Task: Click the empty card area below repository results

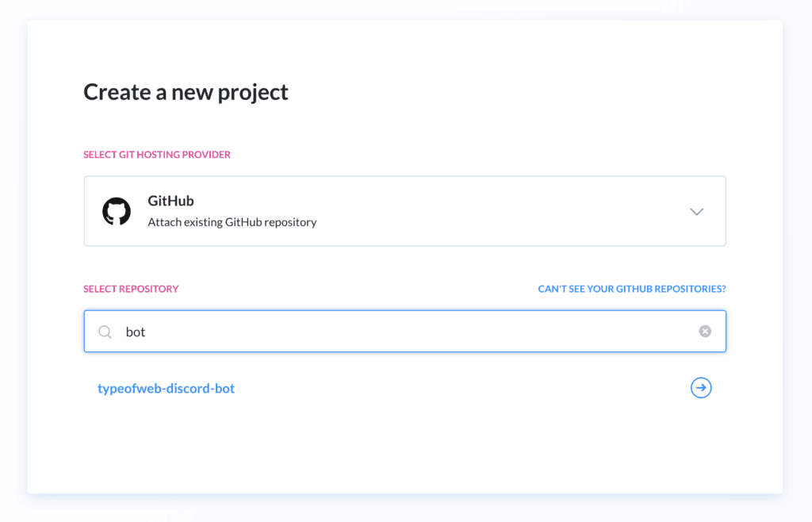Action: coord(405,451)
